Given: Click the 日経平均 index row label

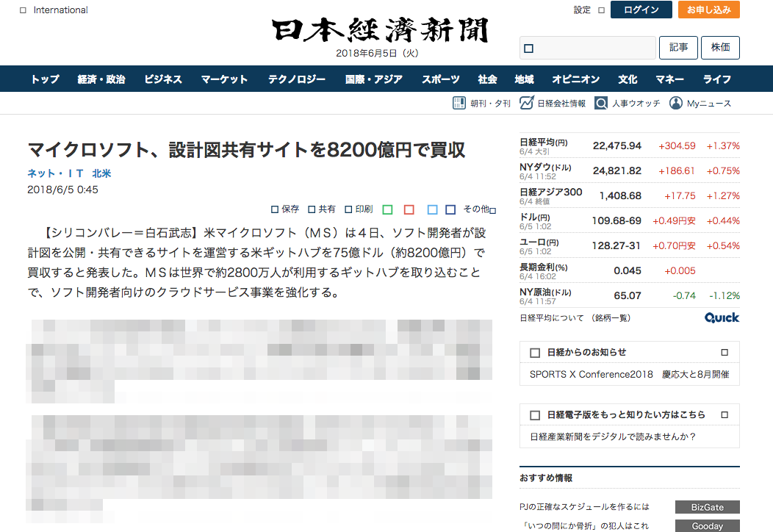Looking at the screenshot, I should pos(544,143).
